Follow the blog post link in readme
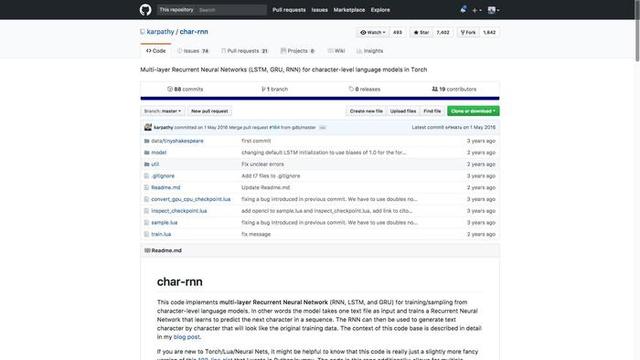Screen dimensions: 640x360 (x=187, y=337)
